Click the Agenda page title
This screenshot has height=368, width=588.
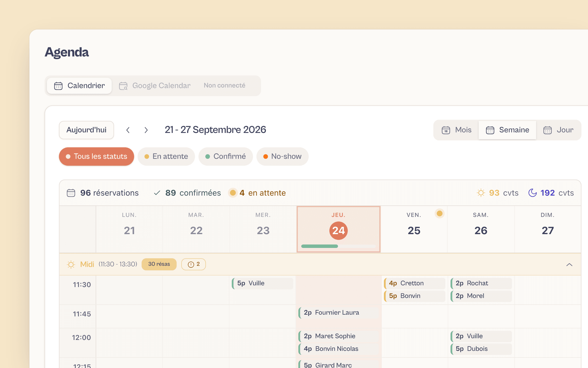(67, 52)
